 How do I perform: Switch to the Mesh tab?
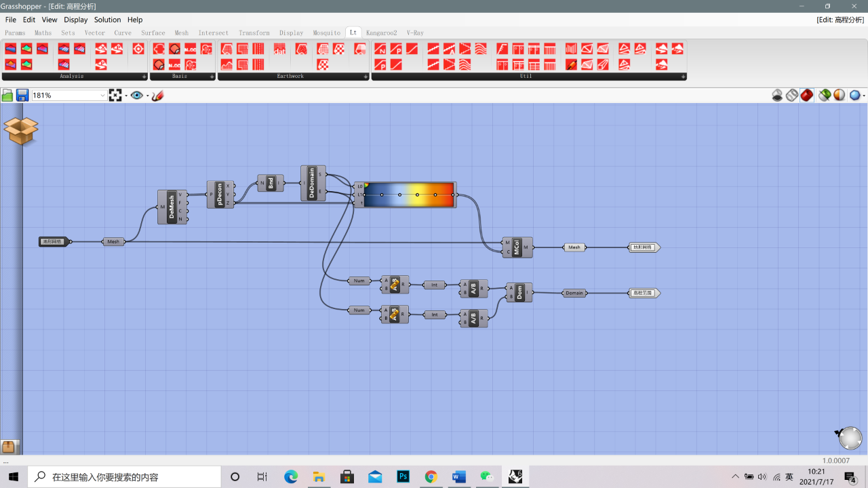(181, 33)
